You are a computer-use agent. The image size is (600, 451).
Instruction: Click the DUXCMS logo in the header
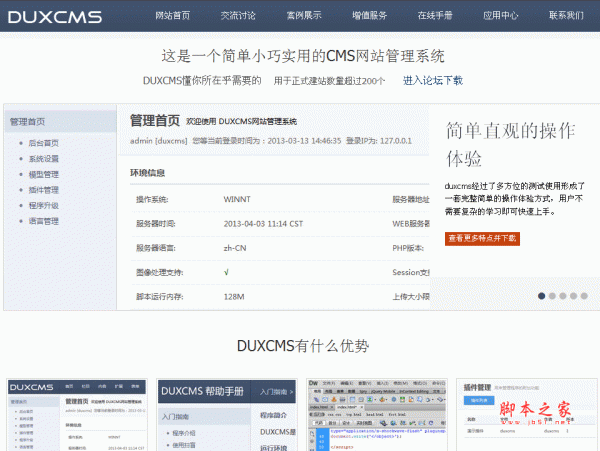coord(55,17)
